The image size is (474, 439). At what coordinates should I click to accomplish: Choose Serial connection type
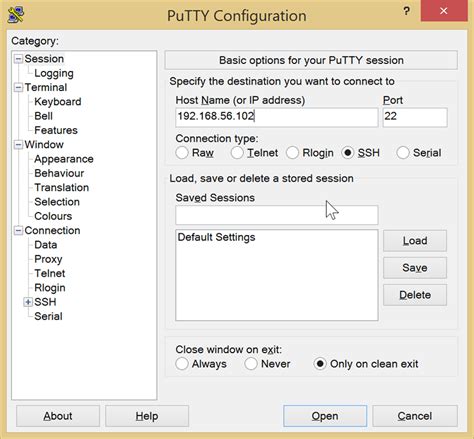403,153
